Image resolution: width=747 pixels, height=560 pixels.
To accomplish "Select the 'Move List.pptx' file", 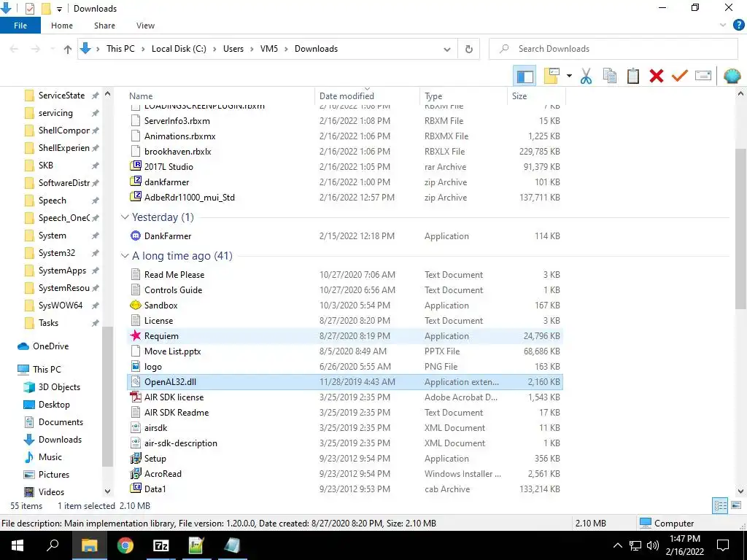I will tap(345, 351).
